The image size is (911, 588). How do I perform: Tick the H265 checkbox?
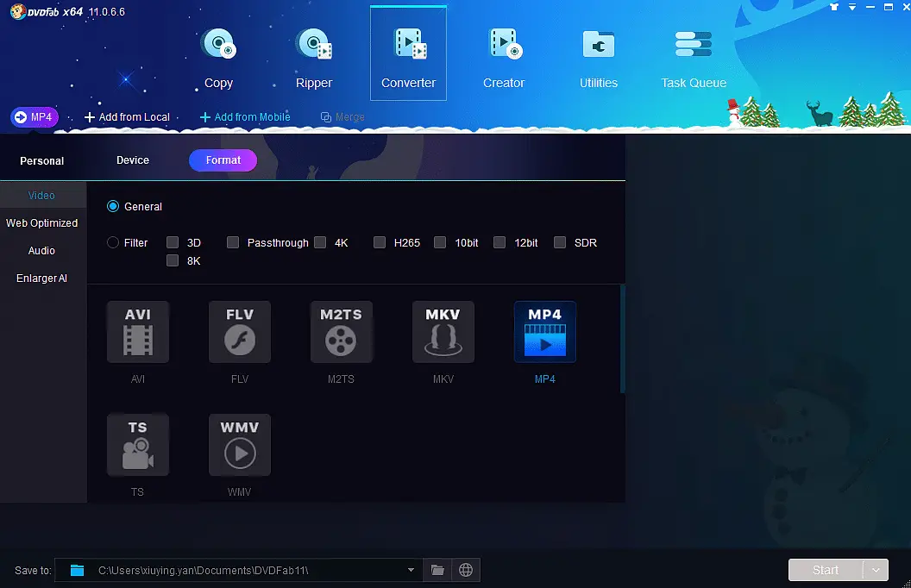(x=380, y=242)
